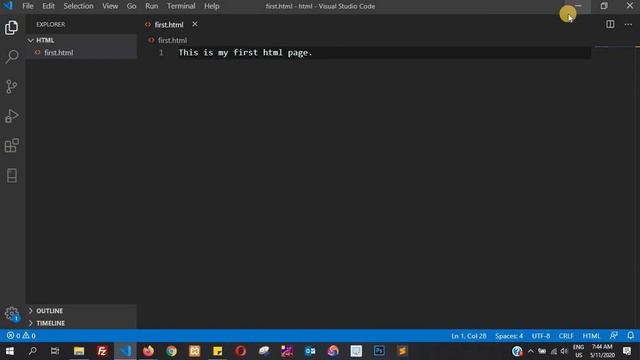Screen dimensions: 640x360
Task: Open the taskbar clock showing 7:44 AM
Action: pos(602,351)
